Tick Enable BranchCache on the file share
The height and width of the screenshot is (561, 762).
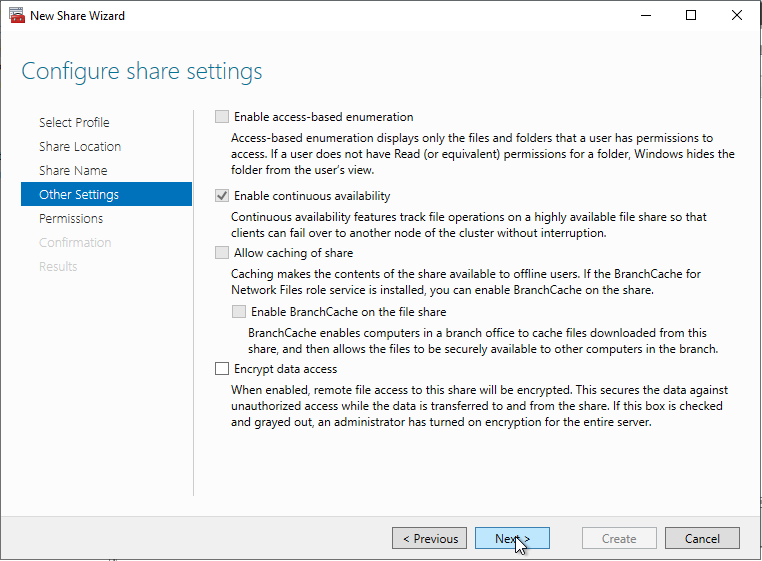point(239,312)
